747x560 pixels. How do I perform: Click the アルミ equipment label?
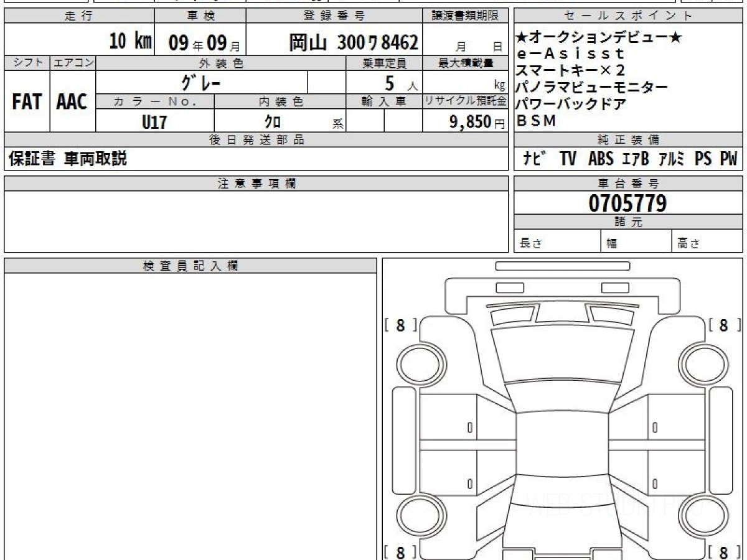670,159
